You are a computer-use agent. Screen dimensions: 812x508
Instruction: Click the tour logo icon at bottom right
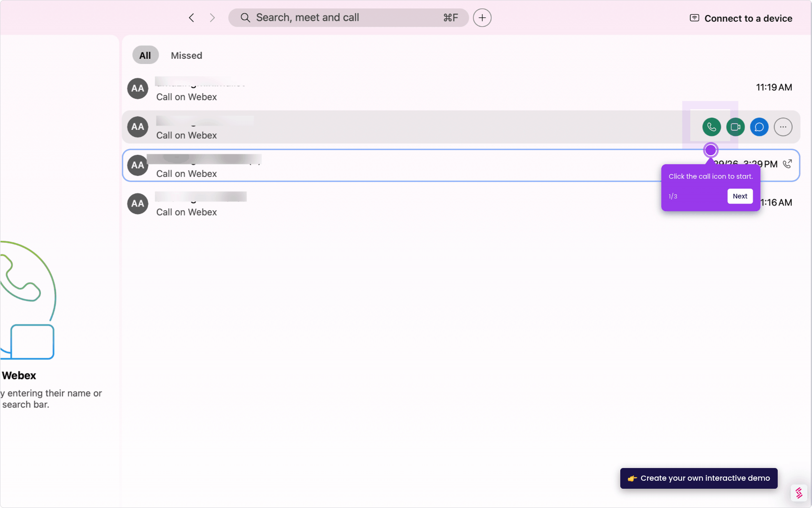click(x=799, y=492)
